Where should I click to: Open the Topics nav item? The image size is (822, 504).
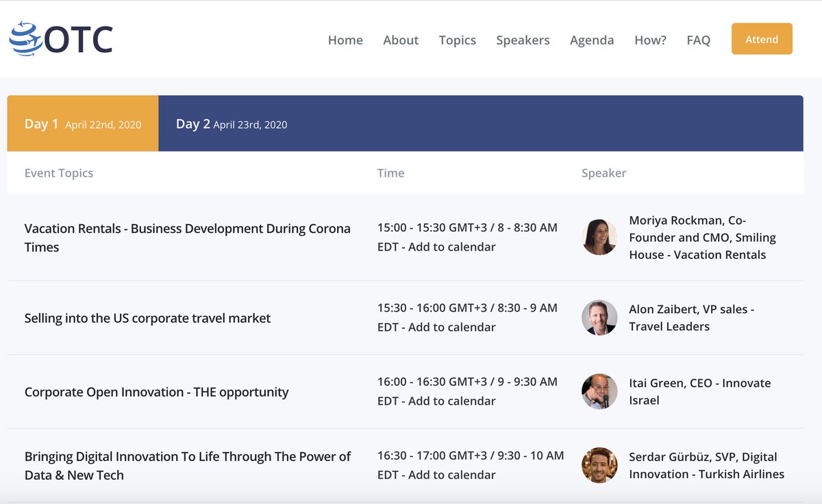point(458,40)
